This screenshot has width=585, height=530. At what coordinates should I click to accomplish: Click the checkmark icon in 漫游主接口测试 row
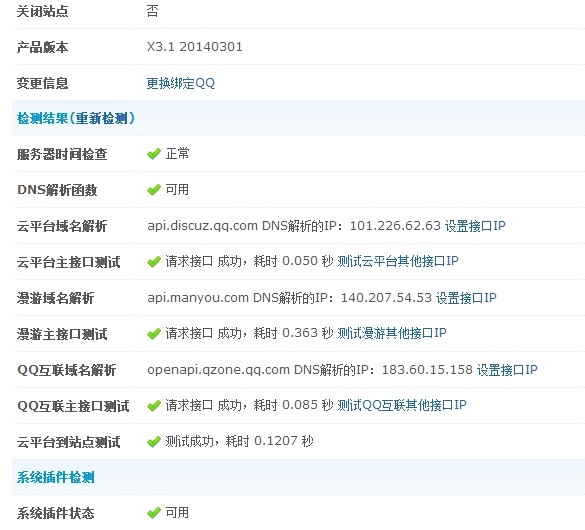[x=154, y=334]
